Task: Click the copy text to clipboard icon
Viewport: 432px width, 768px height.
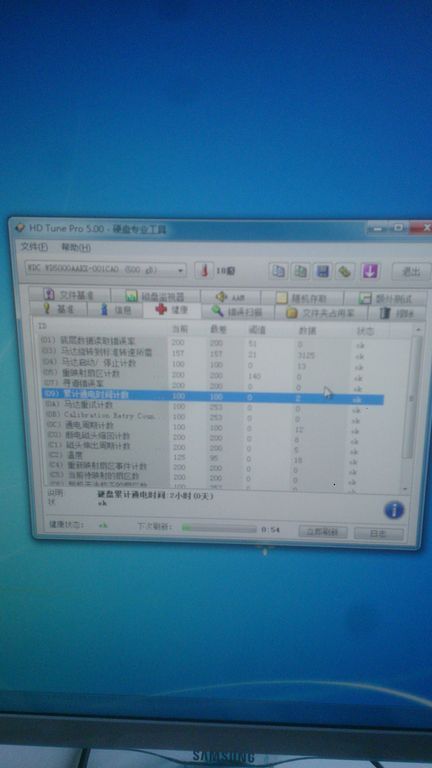Action: [279, 271]
